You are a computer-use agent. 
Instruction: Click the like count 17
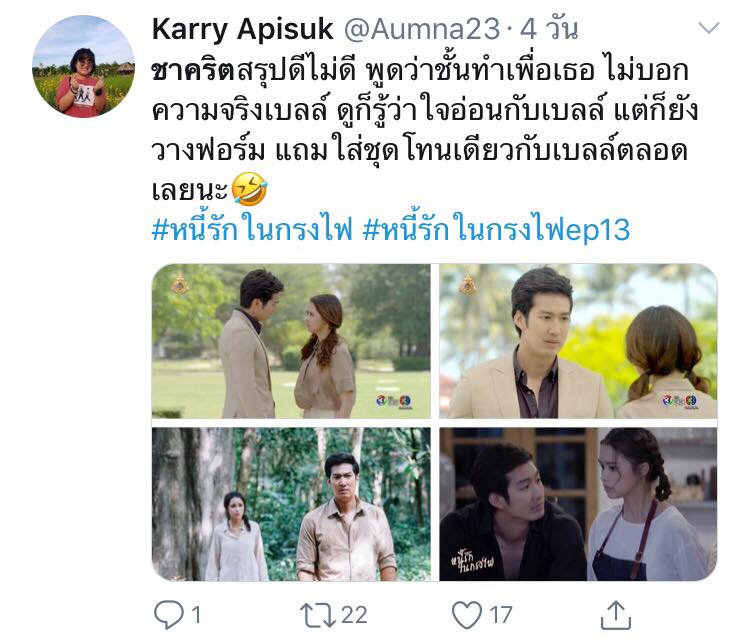[501, 615]
